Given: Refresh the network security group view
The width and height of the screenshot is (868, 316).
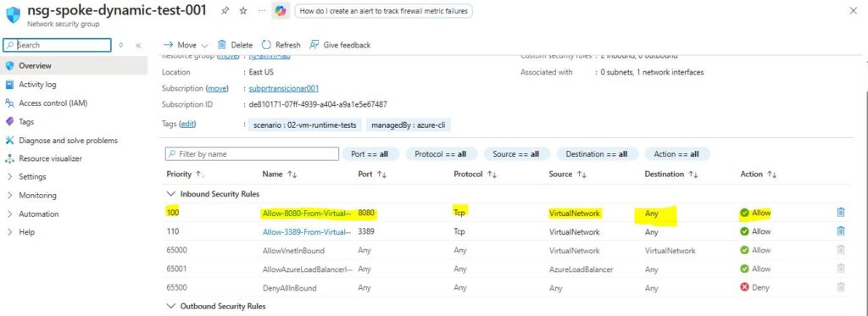Looking at the screenshot, I should 281,45.
